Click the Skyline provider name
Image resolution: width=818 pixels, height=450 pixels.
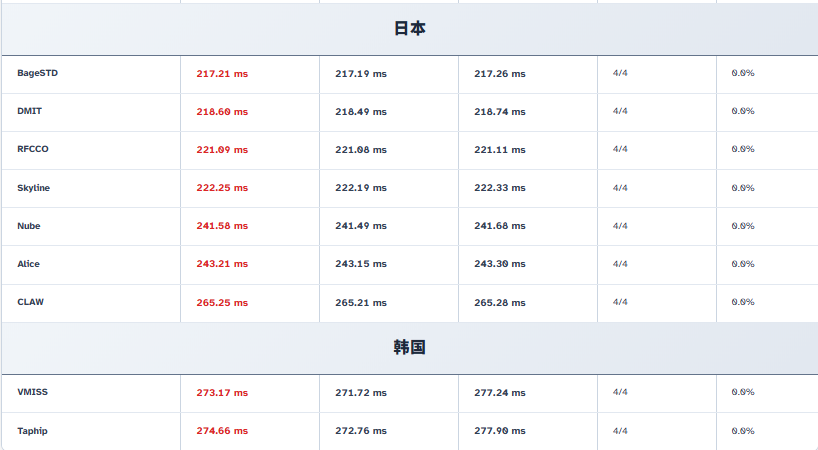33,188
